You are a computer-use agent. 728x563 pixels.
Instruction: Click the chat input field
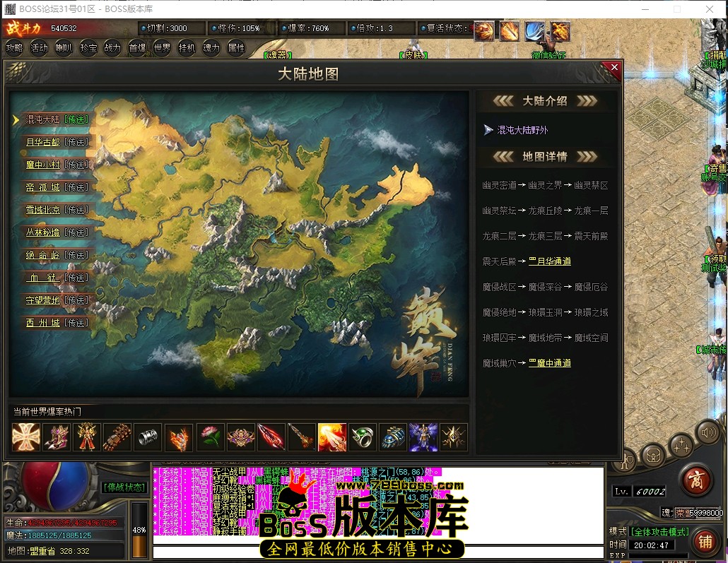(x=378, y=552)
